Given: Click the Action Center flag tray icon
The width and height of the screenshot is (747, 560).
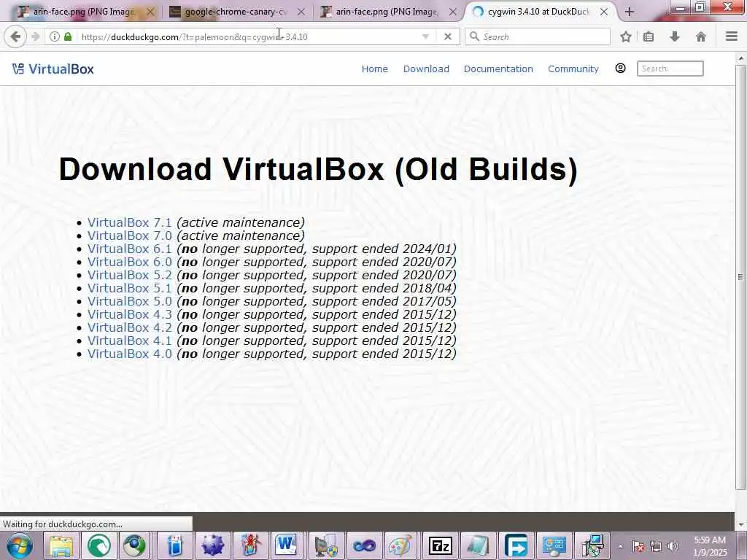Looking at the screenshot, I should pos(638,546).
